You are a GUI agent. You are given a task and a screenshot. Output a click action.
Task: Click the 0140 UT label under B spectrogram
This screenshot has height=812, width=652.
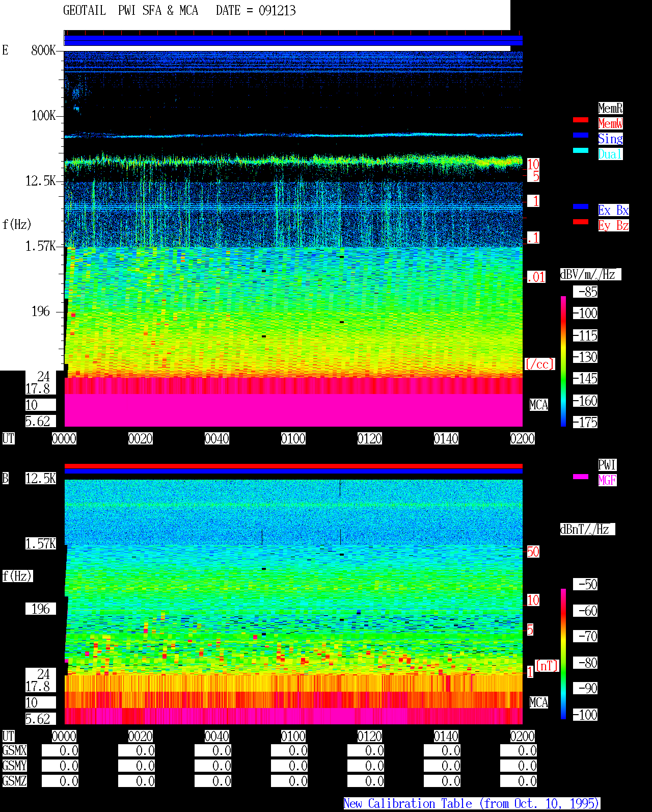446,736
